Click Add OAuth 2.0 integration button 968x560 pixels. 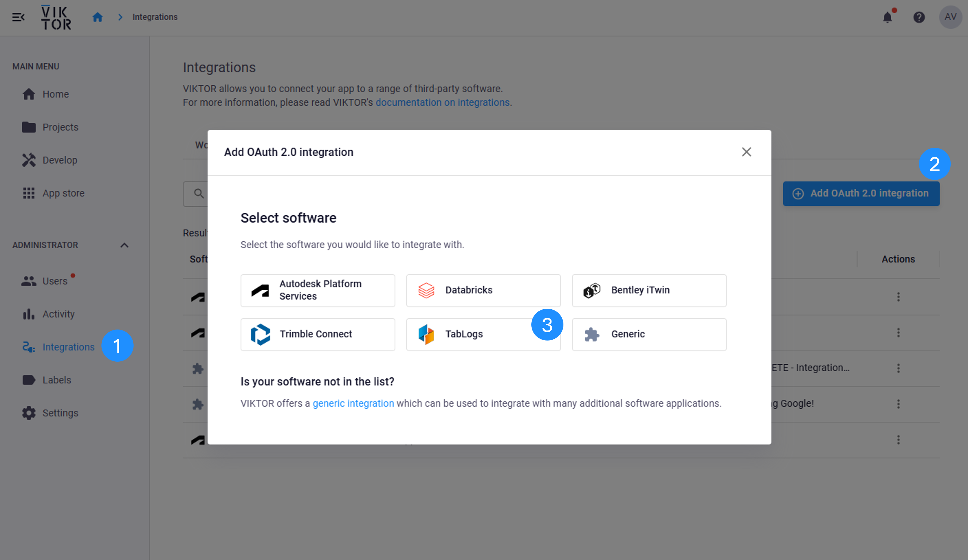(861, 194)
